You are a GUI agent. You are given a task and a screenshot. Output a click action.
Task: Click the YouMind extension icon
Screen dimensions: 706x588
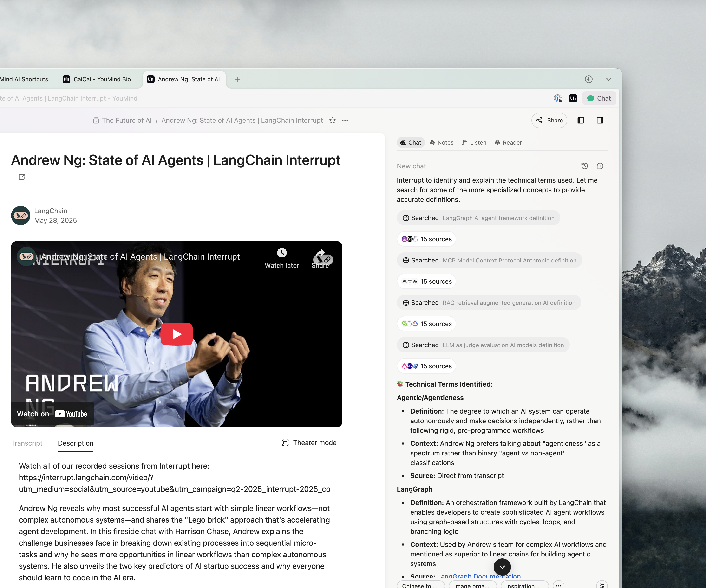click(x=573, y=98)
